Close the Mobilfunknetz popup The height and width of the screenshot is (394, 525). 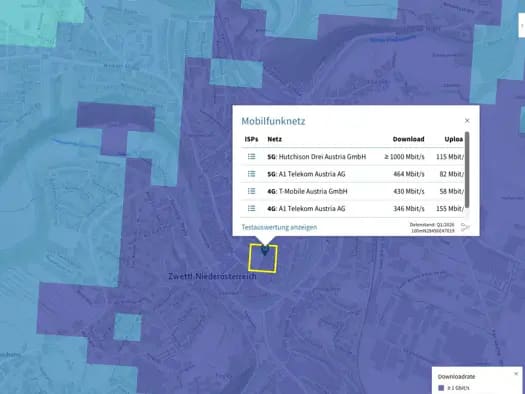coord(467,121)
